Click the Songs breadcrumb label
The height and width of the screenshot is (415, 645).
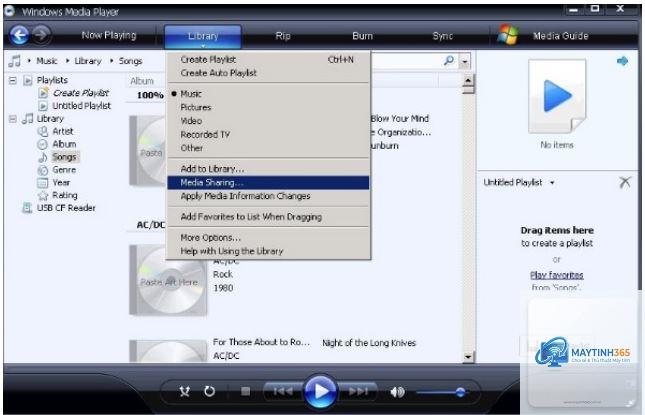[x=130, y=61]
